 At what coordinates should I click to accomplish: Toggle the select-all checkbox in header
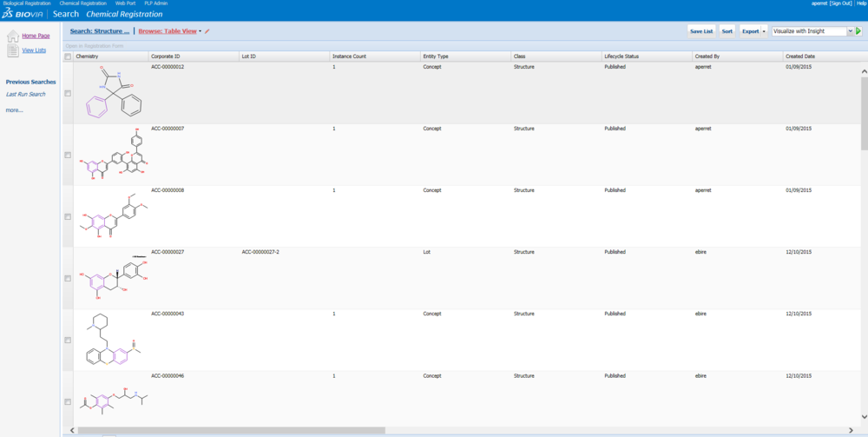click(x=69, y=56)
